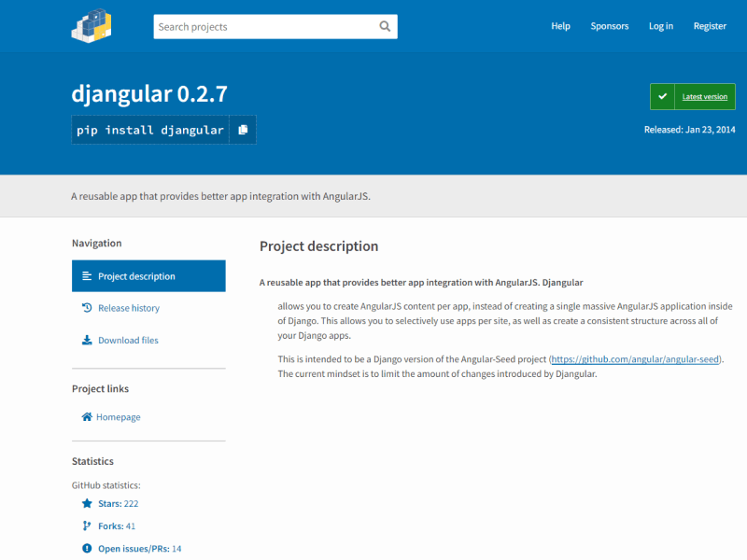Click the Released: Jan 23, 2014 text
Viewport: 747px width, 560px height.
point(689,130)
